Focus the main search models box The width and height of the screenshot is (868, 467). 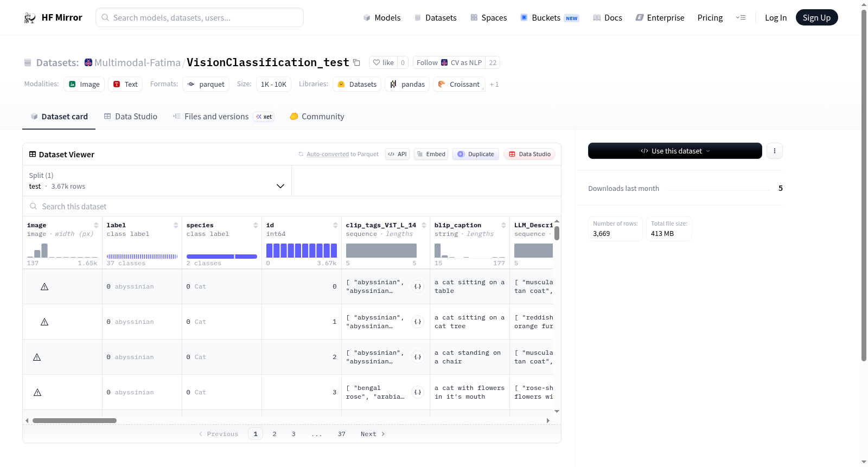pyautogui.click(x=200, y=17)
